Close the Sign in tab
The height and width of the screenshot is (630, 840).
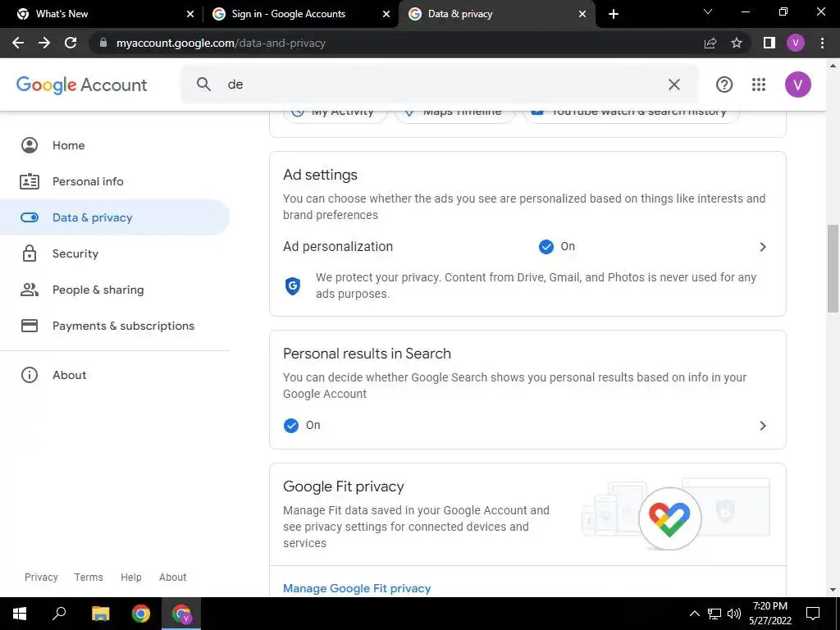click(386, 14)
